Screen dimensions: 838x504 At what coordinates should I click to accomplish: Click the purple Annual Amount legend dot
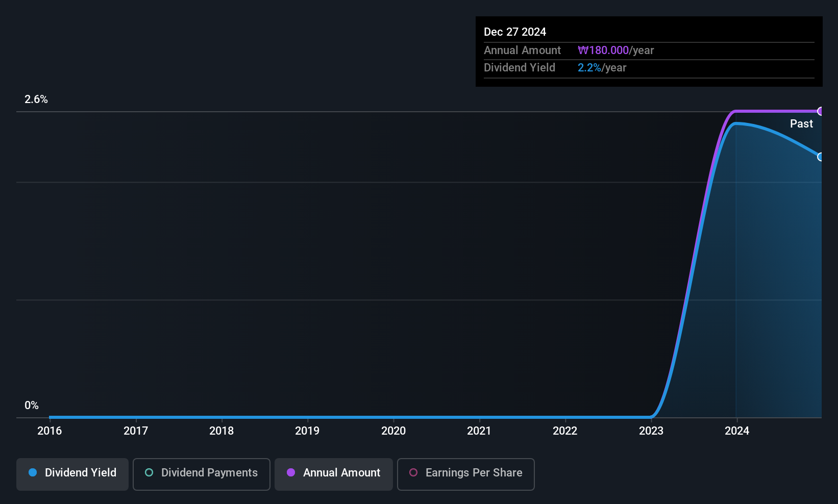pos(291,472)
